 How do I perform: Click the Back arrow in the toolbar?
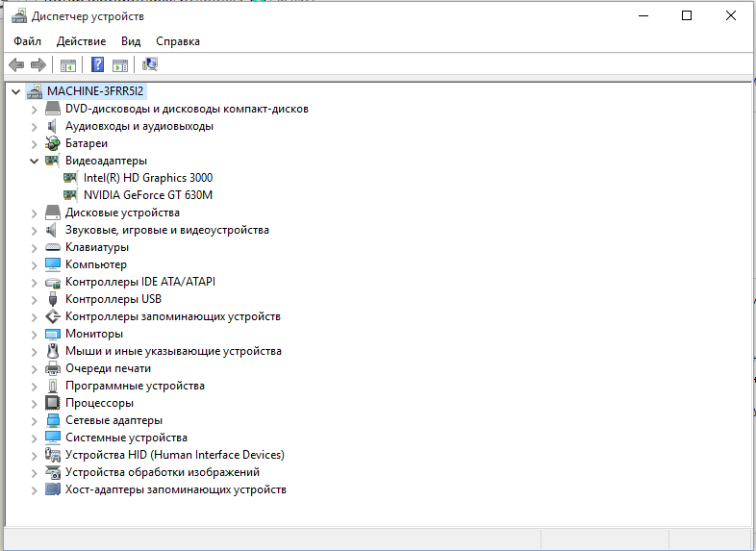tap(16, 64)
